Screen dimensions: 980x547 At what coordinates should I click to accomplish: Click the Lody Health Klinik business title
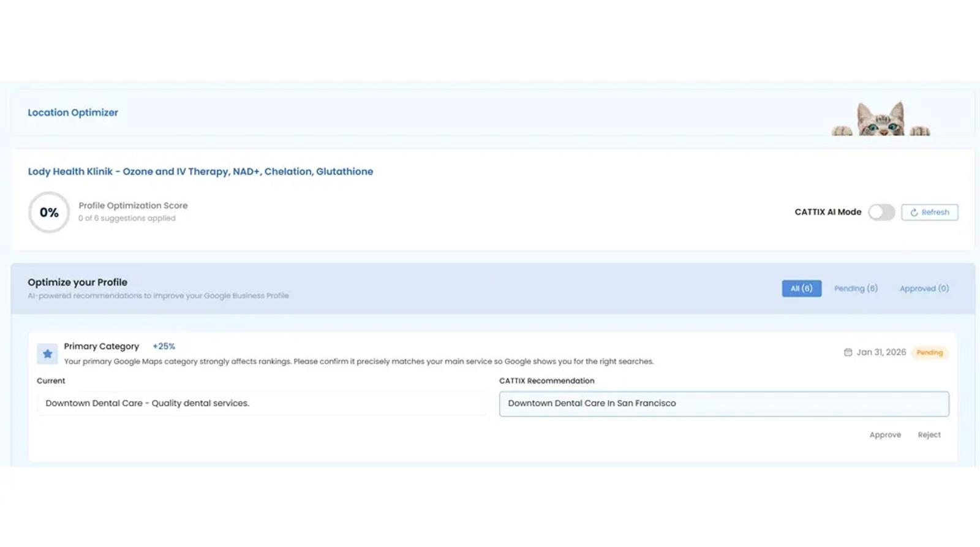tap(200, 172)
